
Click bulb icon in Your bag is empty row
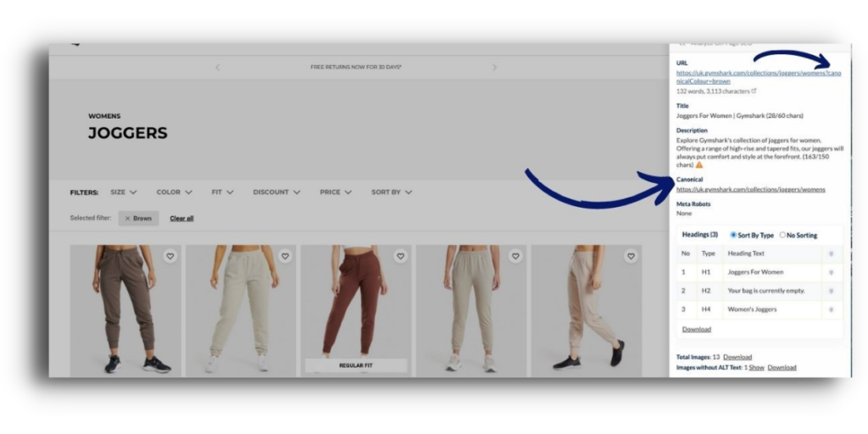(x=831, y=292)
